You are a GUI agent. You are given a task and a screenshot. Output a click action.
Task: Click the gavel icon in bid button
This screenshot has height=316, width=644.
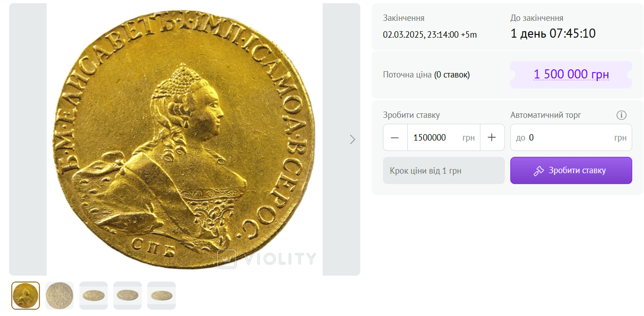click(x=539, y=171)
